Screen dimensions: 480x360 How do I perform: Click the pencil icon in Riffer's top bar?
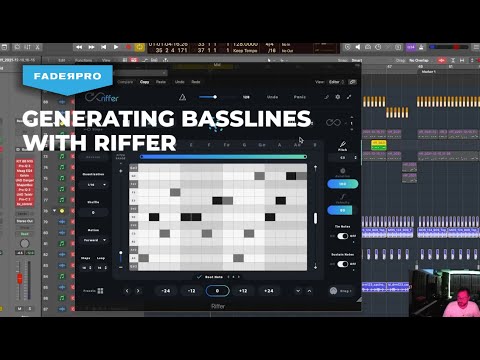pos(327,97)
